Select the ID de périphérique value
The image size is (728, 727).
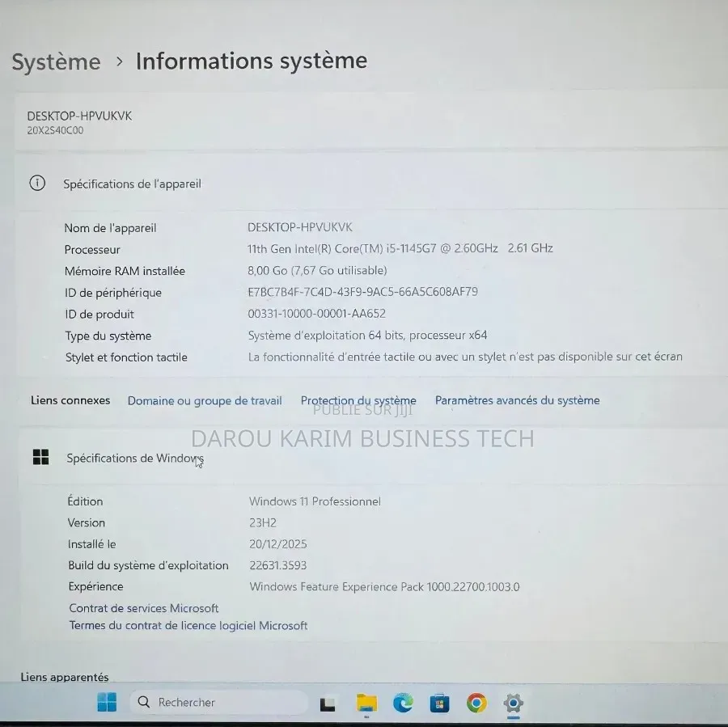(x=362, y=292)
